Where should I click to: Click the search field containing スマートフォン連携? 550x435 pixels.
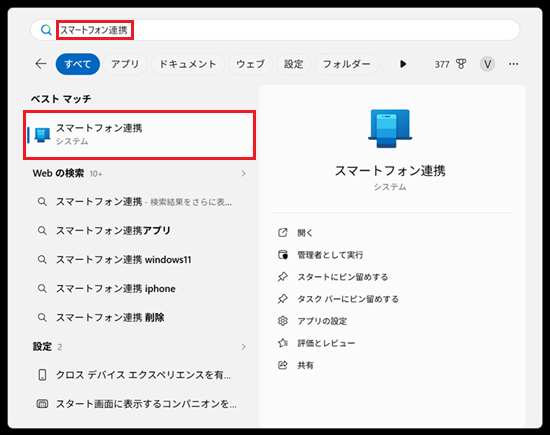pos(275,30)
